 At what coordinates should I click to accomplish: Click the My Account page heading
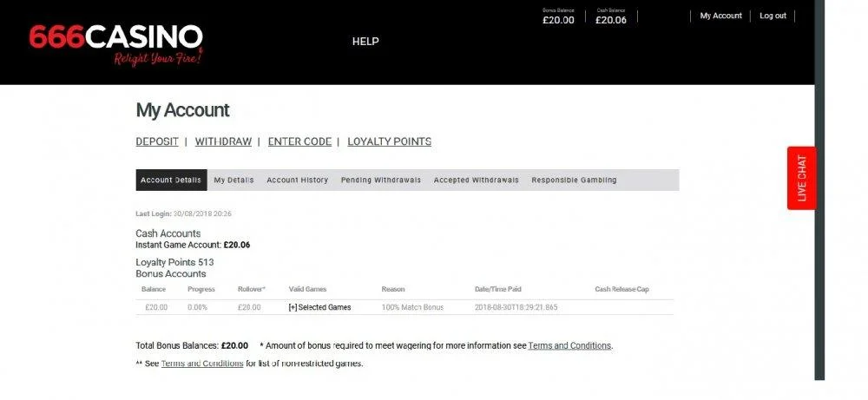coord(182,110)
